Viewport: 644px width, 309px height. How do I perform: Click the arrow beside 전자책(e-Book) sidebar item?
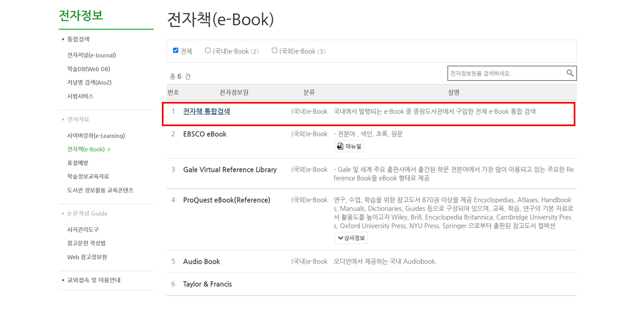pyautogui.click(x=109, y=149)
